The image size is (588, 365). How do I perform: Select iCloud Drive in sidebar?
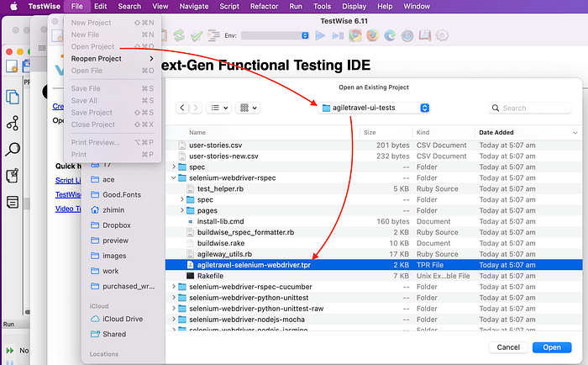(123, 319)
